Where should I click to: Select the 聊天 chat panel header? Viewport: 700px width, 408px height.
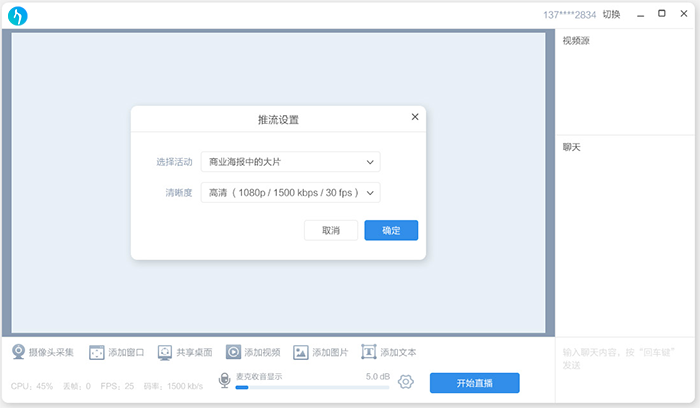(x=572, y=147)
